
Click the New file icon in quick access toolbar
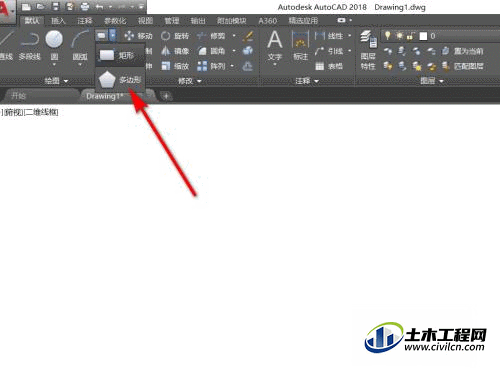[x=26, y=7]
